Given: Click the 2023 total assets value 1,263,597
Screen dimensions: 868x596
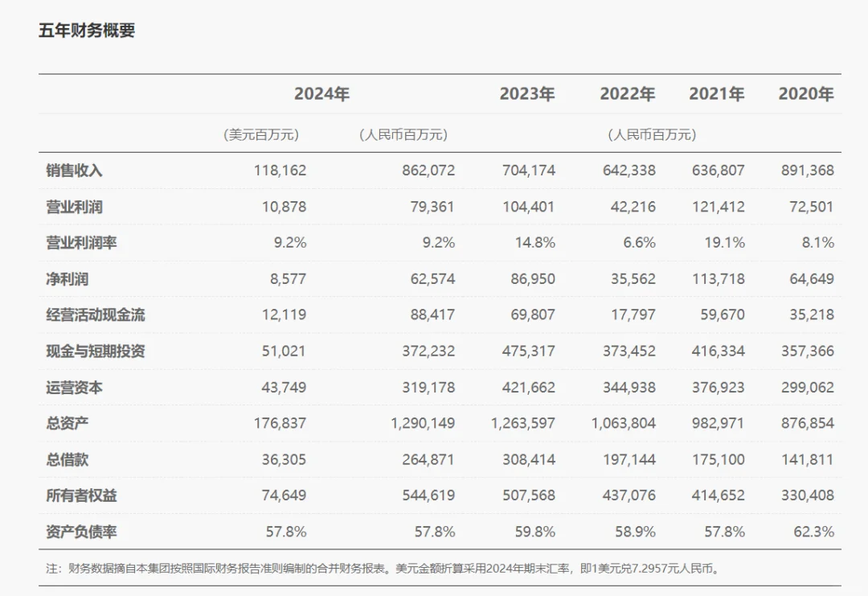Looking at the screenshot, I should pyautogui.click(x=523, y=423).
